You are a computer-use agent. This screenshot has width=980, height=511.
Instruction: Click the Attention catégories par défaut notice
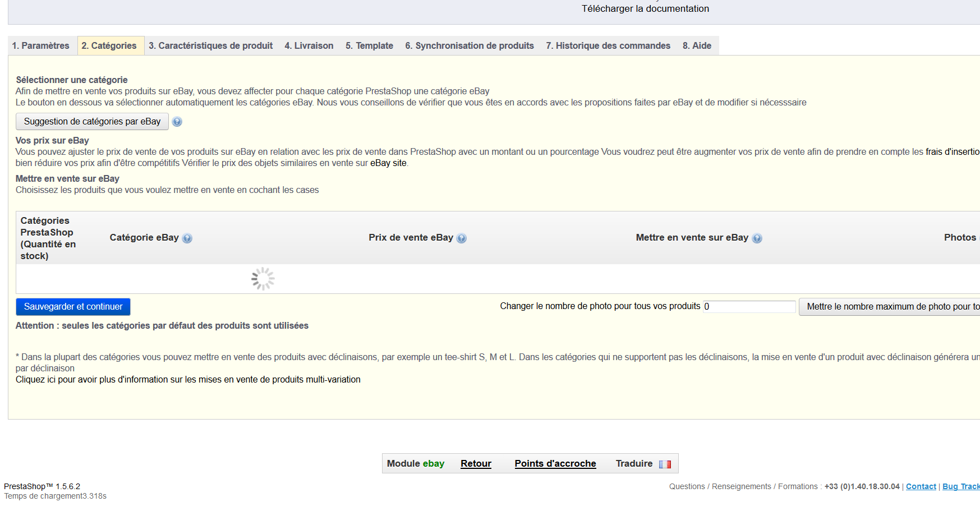click(x=162, y=326)
